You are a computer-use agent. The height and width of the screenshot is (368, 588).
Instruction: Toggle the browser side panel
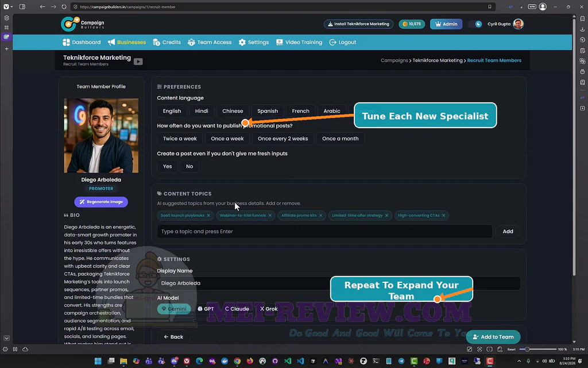click(22, 7)
